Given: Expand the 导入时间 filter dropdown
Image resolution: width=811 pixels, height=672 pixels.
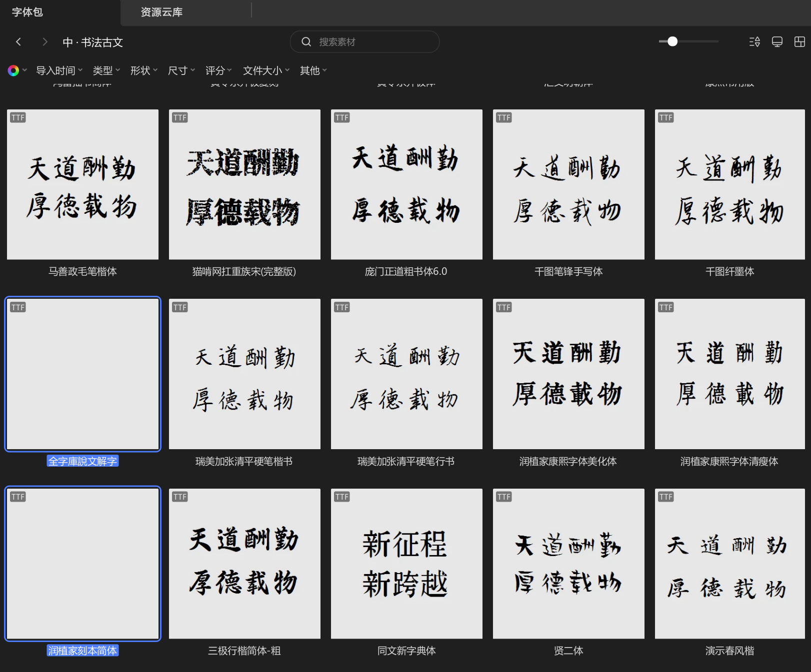Looking at the screenshot, I should click(59, 70).
